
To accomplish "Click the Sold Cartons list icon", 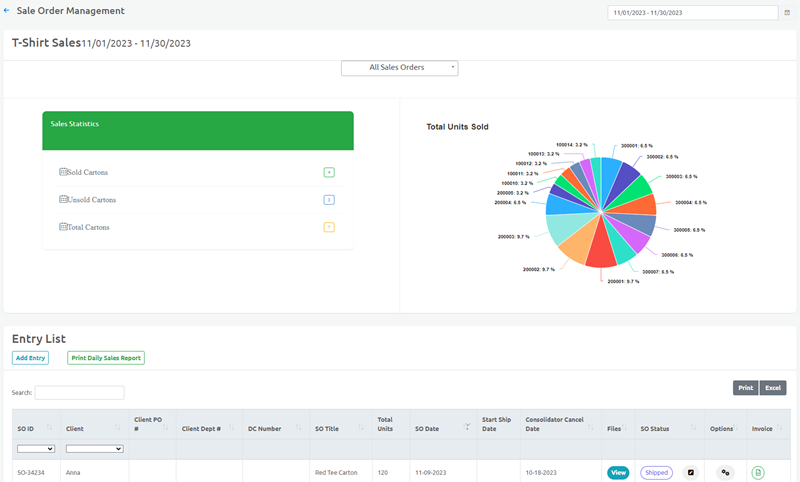I will click(x=63, y=172).
